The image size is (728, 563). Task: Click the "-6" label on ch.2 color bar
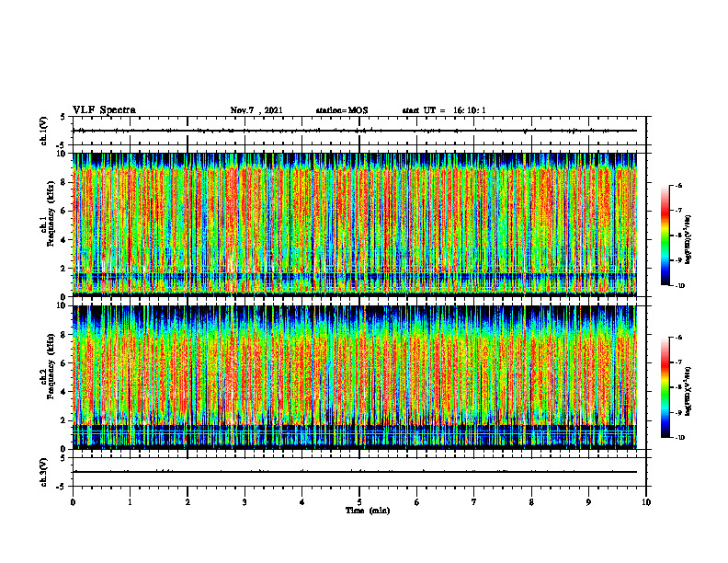[x=678, y=338]
